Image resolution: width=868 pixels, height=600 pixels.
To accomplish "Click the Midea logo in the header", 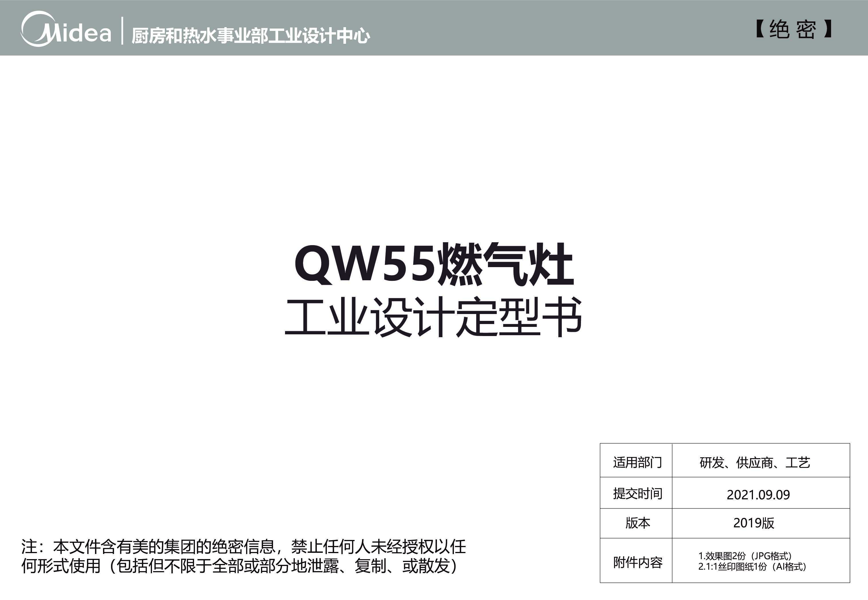I will (66, 29).
